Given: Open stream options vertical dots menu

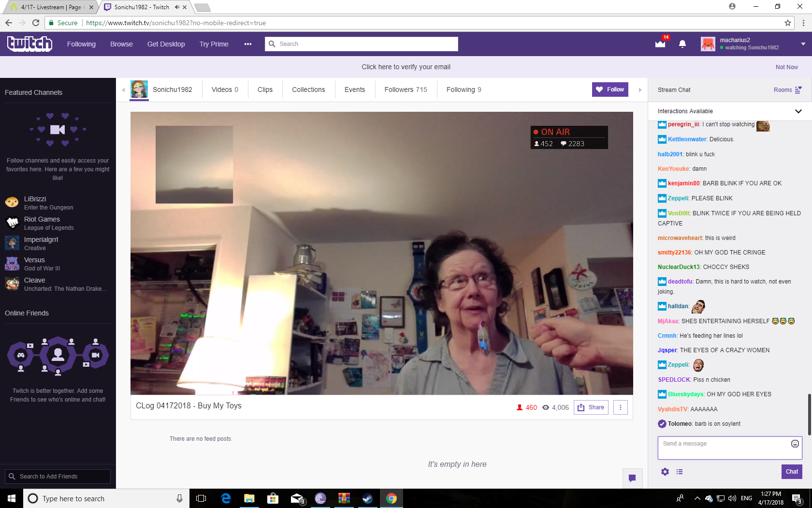Looking at the screenshot, I should 621,407.
